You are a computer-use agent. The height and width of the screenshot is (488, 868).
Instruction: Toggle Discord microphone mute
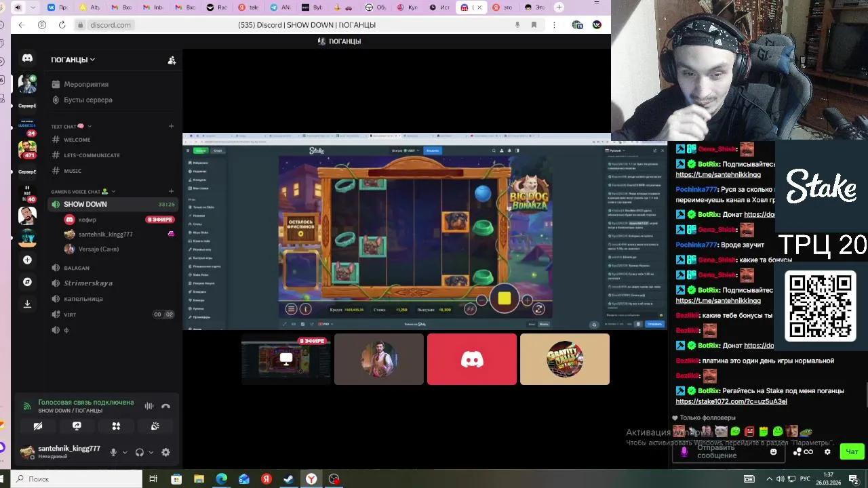[113, 452]
